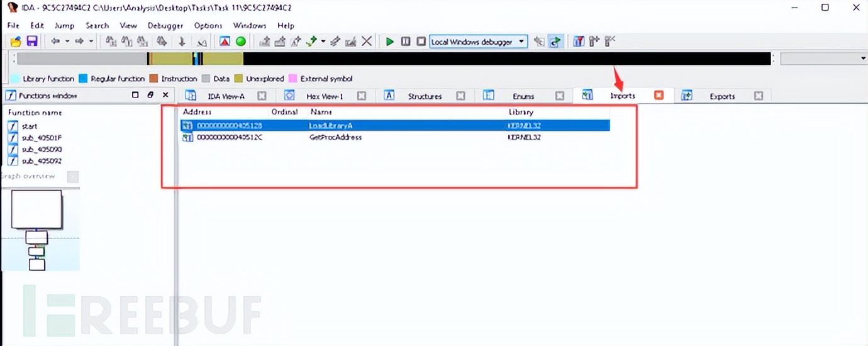Click the open file folder icon
The width and height of the screenshot is (868, 346).
click(x=16, y=42)
